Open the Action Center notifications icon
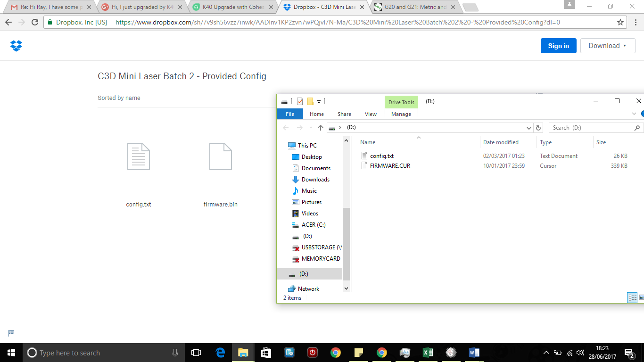Screen dimensions: 644x362 point(629,353)
